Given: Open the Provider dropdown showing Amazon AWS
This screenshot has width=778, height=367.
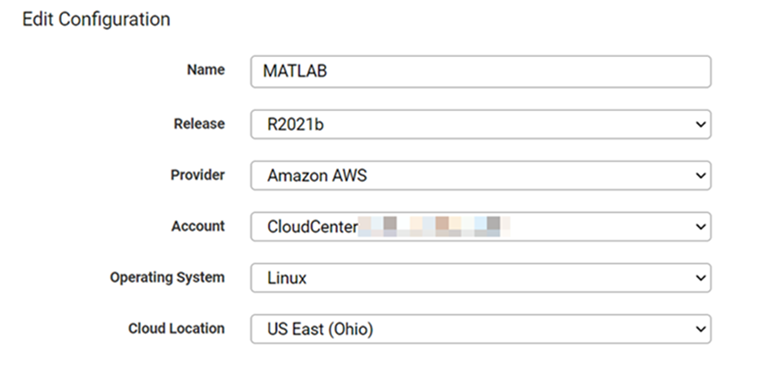Looking at the screenshot, I should pos(480,175).
